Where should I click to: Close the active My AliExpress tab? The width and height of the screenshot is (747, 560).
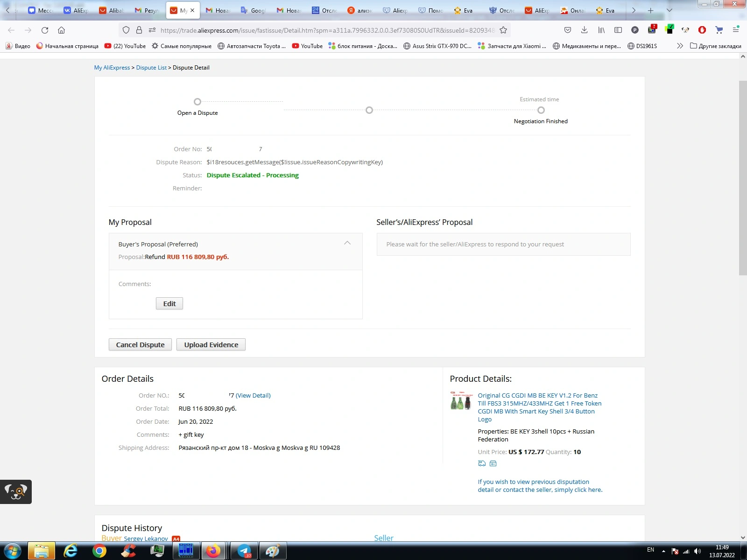tap(192, 10)
